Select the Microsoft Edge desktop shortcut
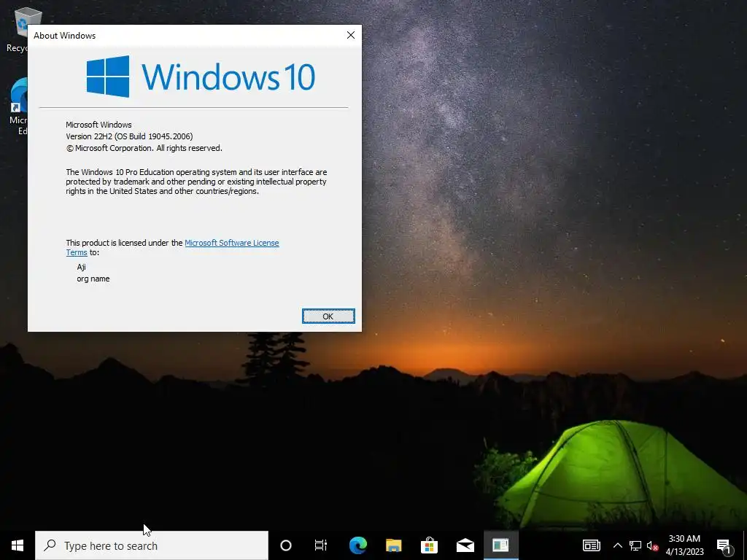 pos(18,106)
